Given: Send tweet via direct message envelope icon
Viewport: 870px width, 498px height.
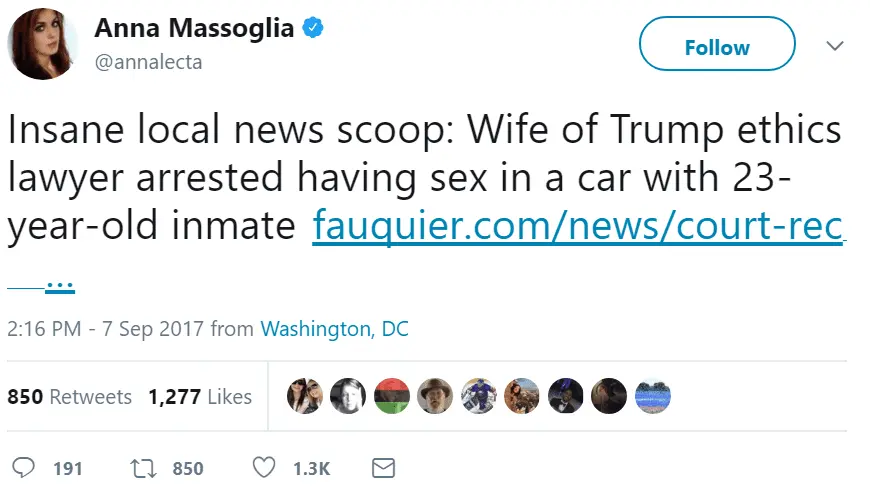Looking at the screenshot, I should [x=382, y=468].
